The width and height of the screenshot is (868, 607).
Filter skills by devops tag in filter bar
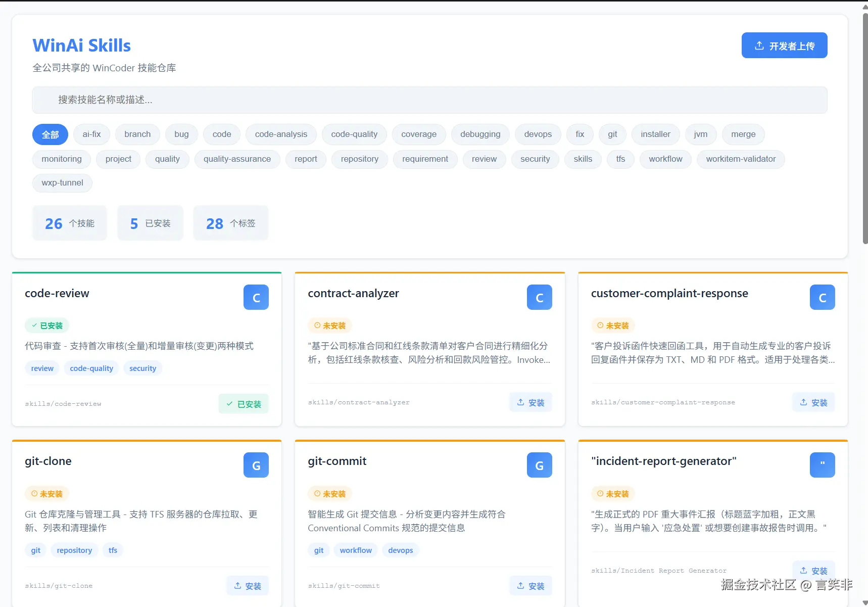[x=538, y=134]
